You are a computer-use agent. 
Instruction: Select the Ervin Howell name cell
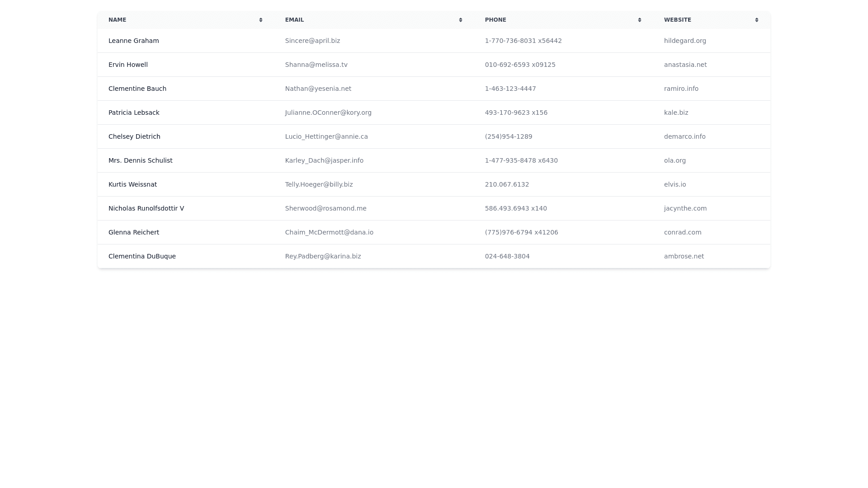(x=128, y=65)
